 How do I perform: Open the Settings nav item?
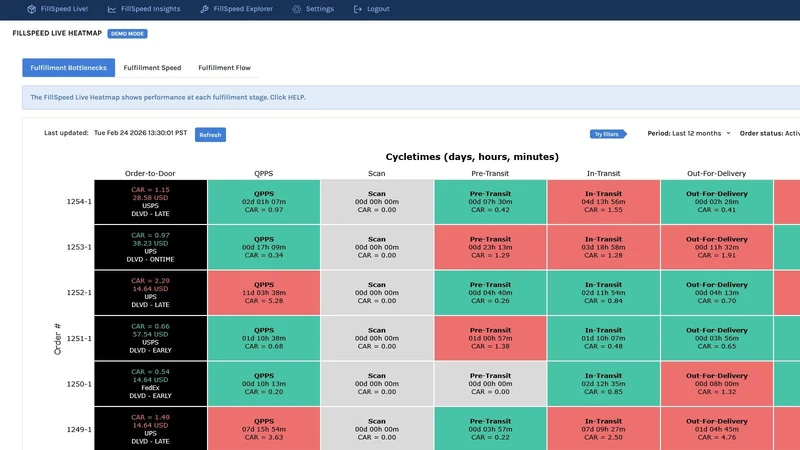pos(313,9)
